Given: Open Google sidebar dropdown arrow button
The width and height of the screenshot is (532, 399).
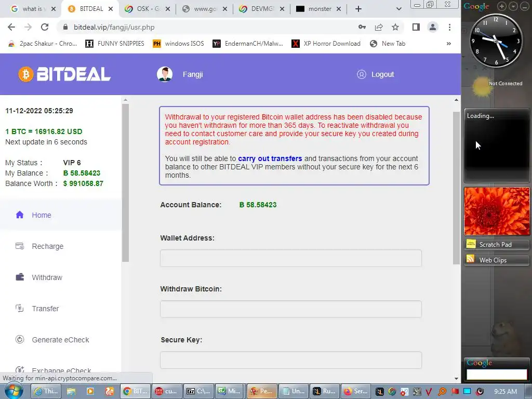Looking at the screenshot, I should [x=513, y=6].
